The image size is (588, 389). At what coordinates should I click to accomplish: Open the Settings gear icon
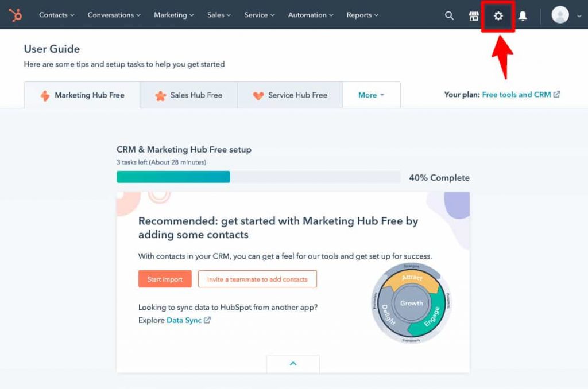[498, 15]
